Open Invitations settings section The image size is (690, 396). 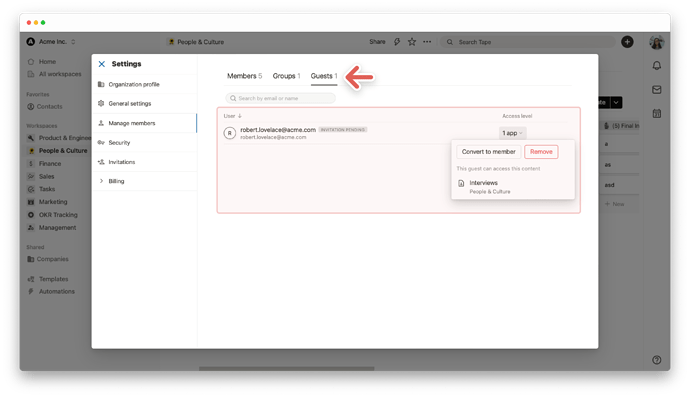(145, 162)
